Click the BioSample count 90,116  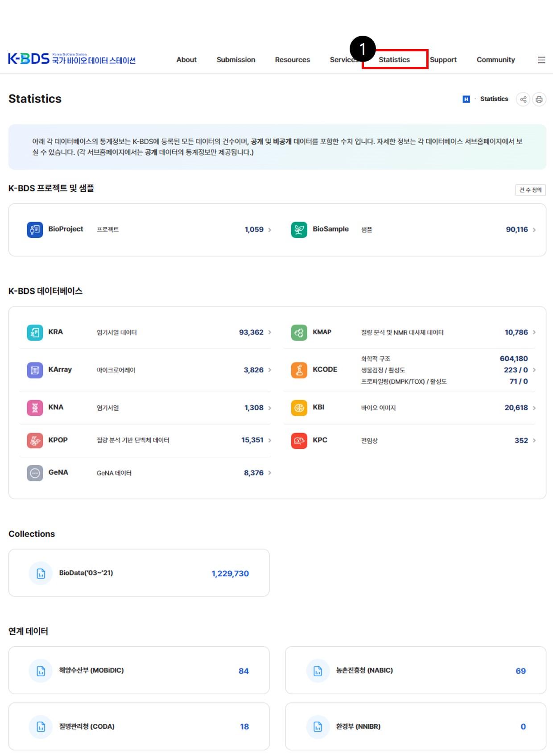[x=517, y=230]
